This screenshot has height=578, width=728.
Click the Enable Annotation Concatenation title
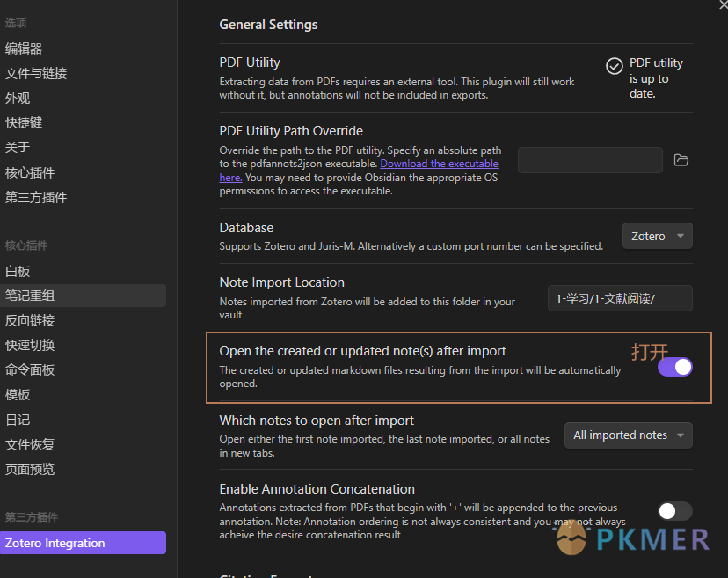(317, 489)
